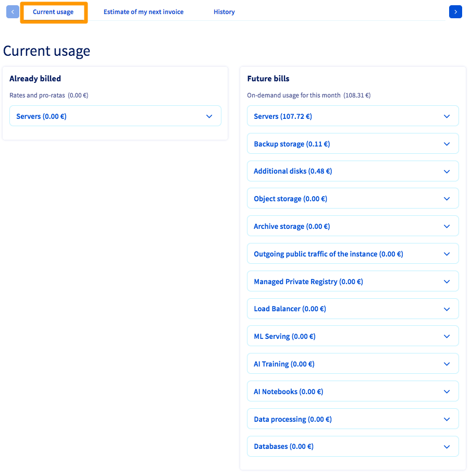Switch to the Current usage tab
471x476 pixels.
tap(53, 12)
